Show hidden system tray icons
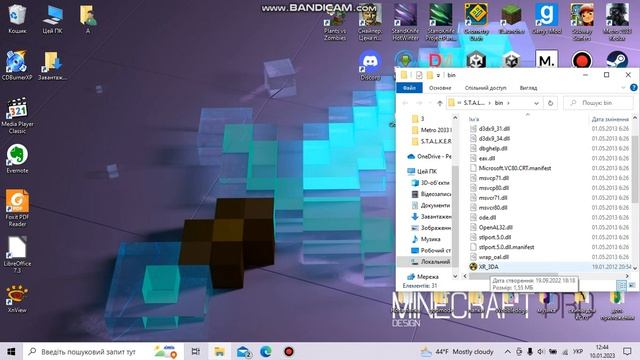Image resolution: width=640 pixels, height=360 pixels. click(507, 351)
